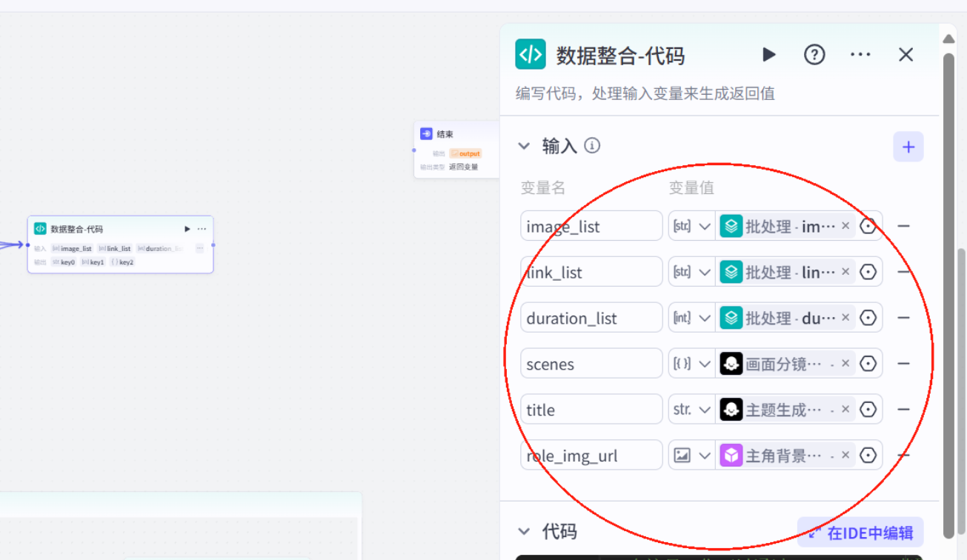The image size is (967, 560).
Task: Run the 数据整合-代码 node via the play icon
Action: pos(768,54)
